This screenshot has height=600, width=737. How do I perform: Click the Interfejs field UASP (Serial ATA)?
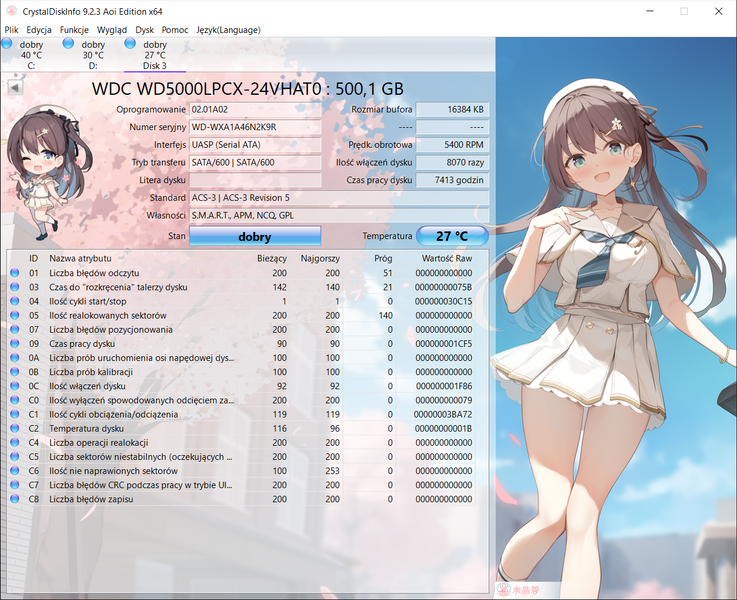[x=255, y=145]
